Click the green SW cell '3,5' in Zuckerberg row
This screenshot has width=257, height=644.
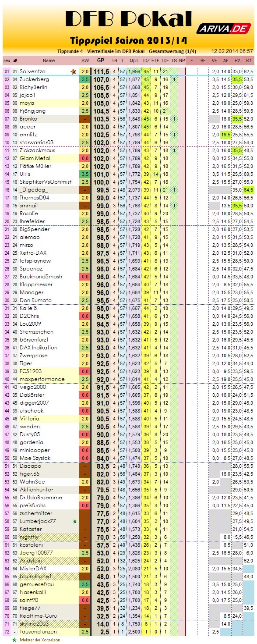click(85, 79)
